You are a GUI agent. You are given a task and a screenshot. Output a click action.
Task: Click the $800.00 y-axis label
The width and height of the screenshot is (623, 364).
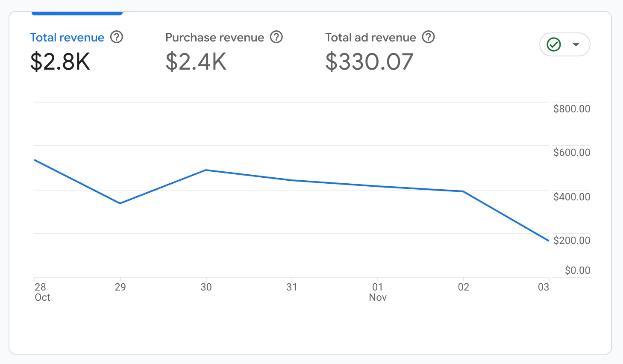tap(571, 109)
